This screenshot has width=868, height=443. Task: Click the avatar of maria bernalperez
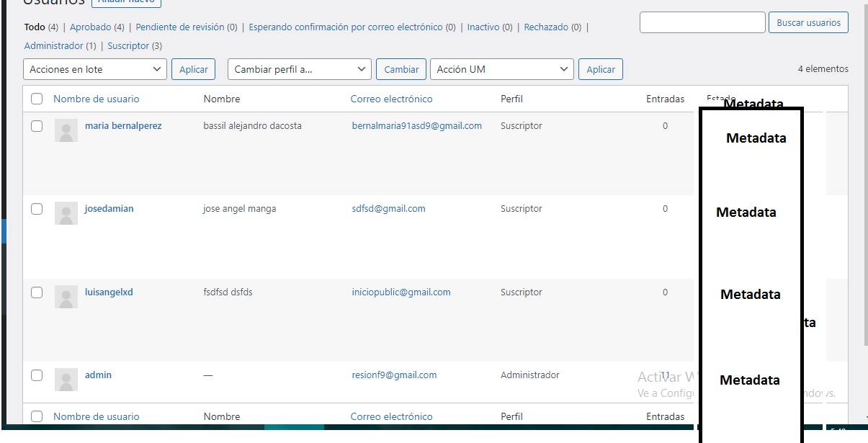66,131
